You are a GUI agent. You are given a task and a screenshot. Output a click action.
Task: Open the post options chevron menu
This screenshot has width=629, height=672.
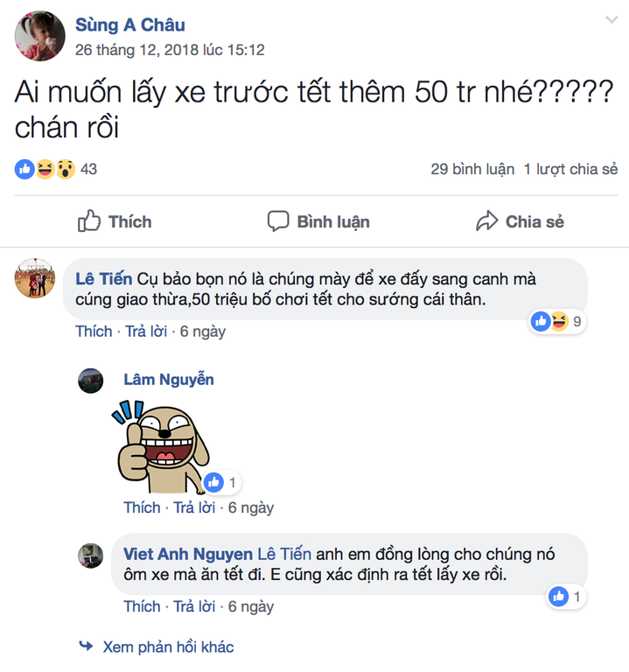(x=611, y=20)
